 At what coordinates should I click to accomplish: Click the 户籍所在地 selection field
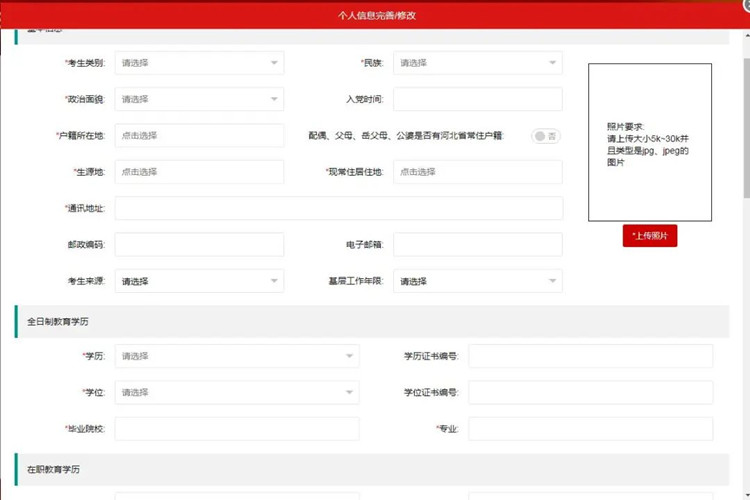coord(199,135)
